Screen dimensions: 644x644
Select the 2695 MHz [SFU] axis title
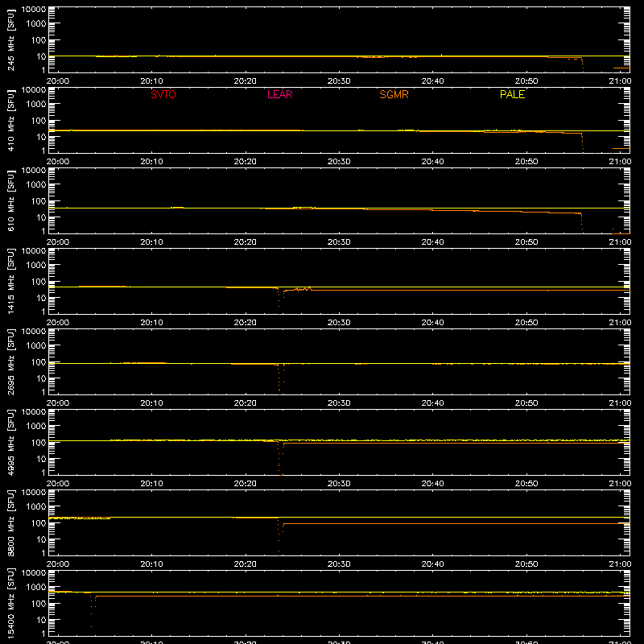10,361
